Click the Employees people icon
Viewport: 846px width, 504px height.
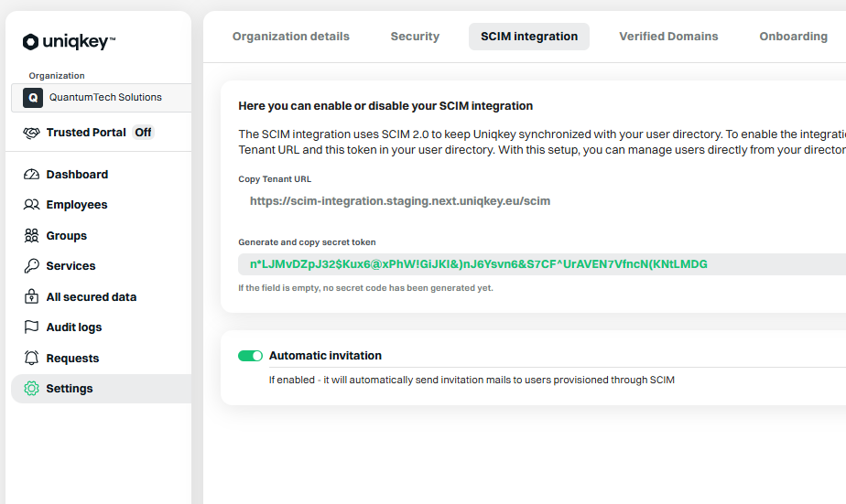pyautogui.click(x=31, y=205)
